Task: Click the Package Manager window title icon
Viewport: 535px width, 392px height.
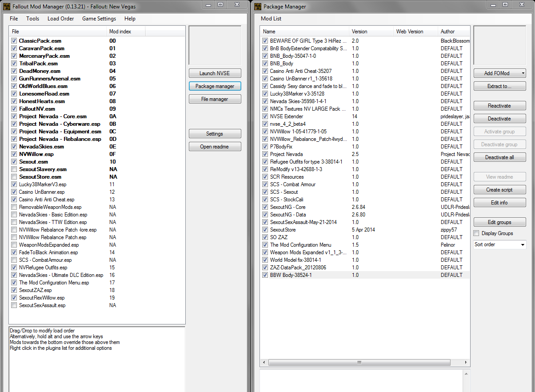Action: coord(257,7)
